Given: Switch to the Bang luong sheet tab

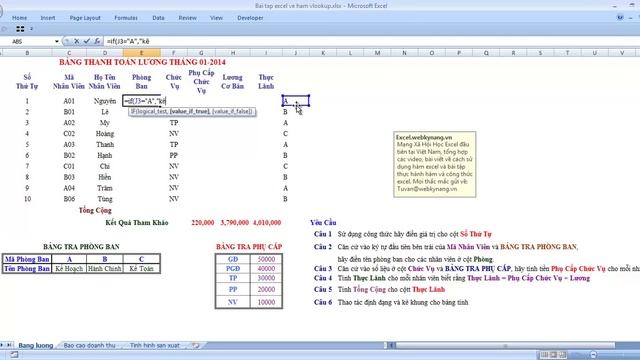Looking at the screenshot, I should (x=36, y=345).
